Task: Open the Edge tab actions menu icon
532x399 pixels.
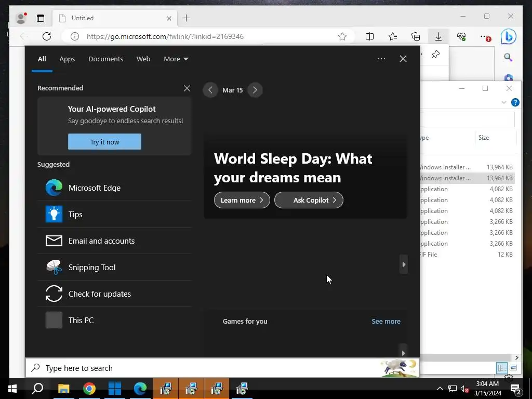Action: 41,18
